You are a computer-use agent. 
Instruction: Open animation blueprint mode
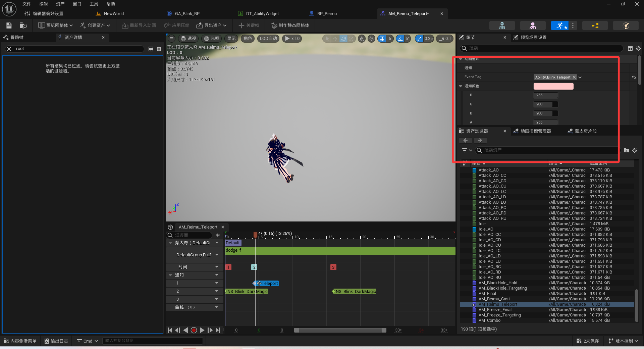pyautogui.click(x=595, y=26)
